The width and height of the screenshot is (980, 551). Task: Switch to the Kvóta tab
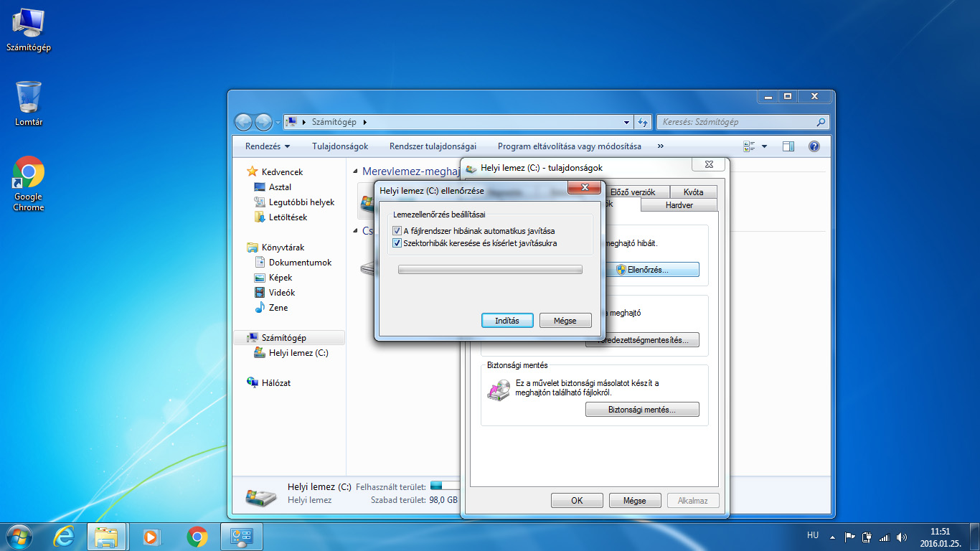click(693, 192)
